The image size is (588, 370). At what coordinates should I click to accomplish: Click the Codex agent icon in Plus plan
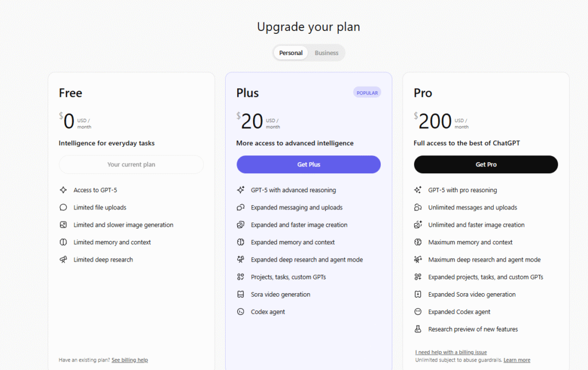tap(241, 312)
